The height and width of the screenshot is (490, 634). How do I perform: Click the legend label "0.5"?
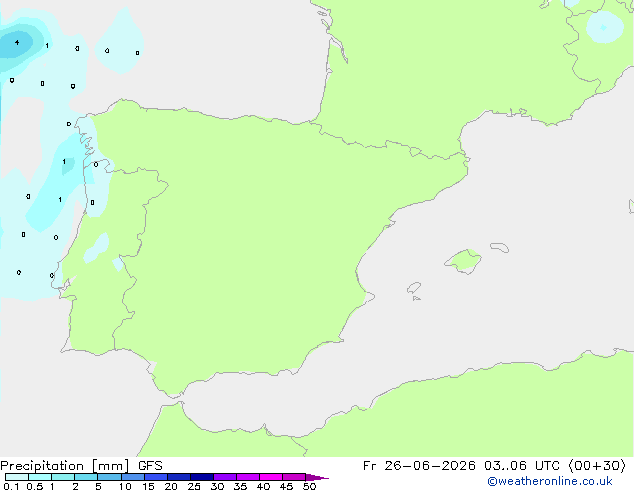click(x=34, y=486)
